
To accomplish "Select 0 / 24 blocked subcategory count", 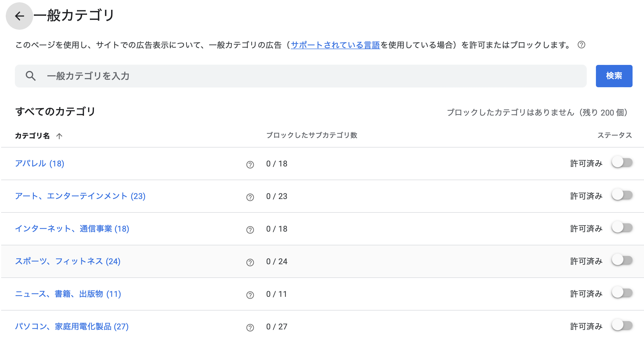I will [277, 262].
